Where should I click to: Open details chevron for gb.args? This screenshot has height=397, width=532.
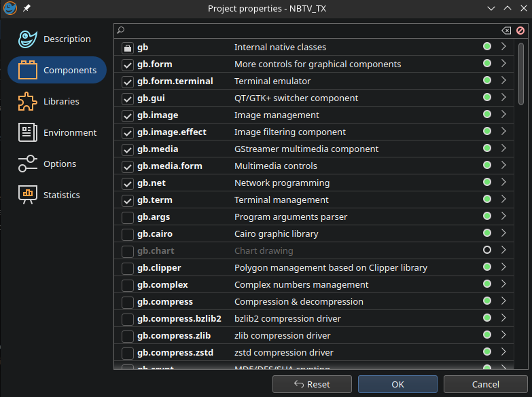click(503, 216)
